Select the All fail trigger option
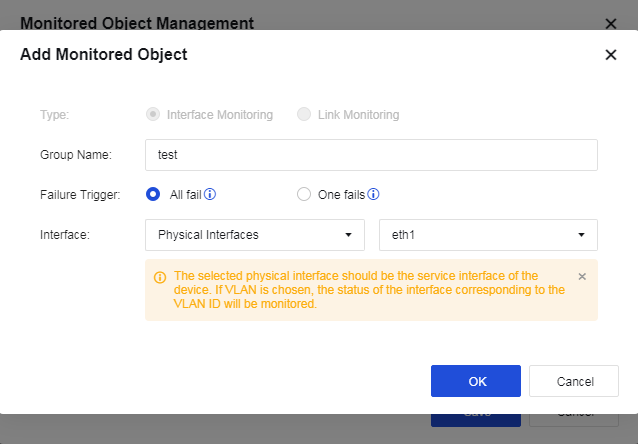The width and height of the screenshot is (638, 444). point(153,195)
